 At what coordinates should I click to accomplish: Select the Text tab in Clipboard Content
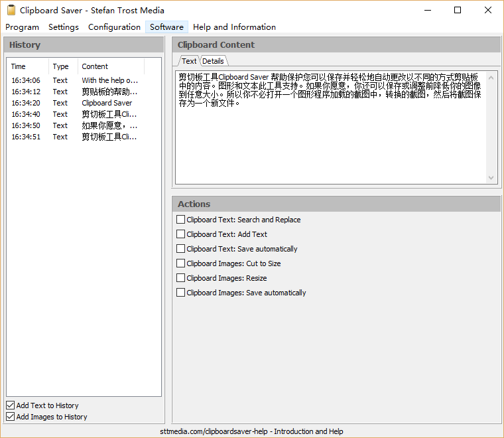[189, 61]
